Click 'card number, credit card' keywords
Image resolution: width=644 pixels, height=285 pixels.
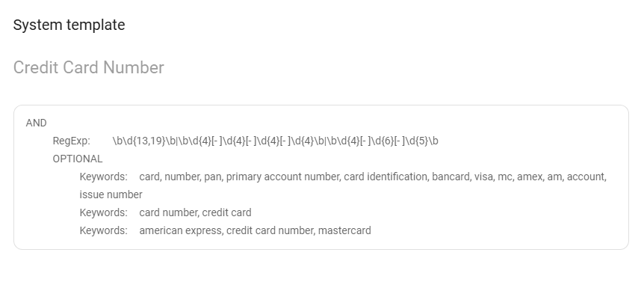(196, 212)
